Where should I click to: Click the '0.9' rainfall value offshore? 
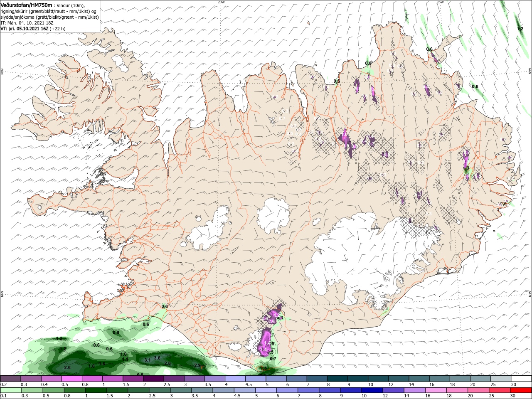point(116,332)
